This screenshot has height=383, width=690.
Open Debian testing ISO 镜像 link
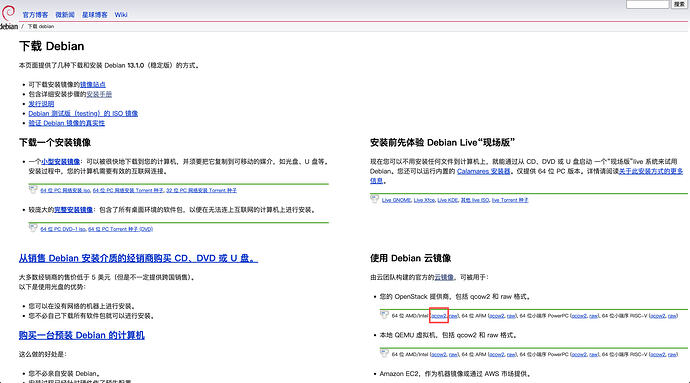coord(83,114)
